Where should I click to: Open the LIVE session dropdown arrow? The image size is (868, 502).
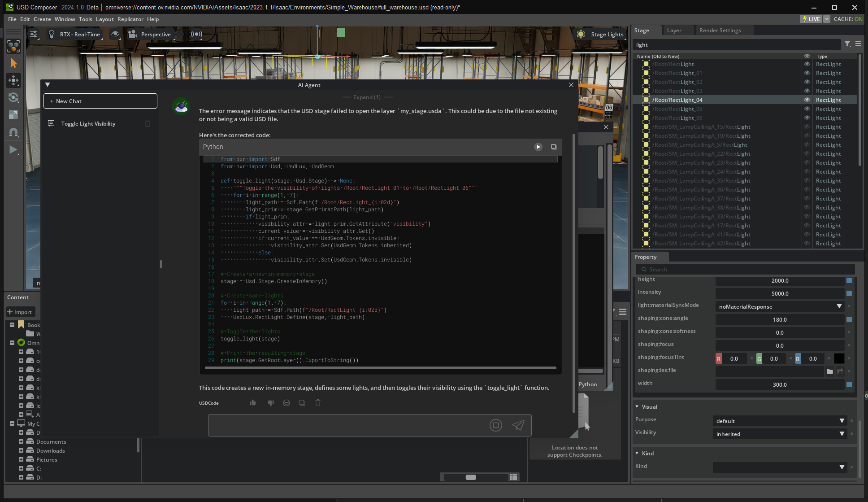click(x=827, y=19)
